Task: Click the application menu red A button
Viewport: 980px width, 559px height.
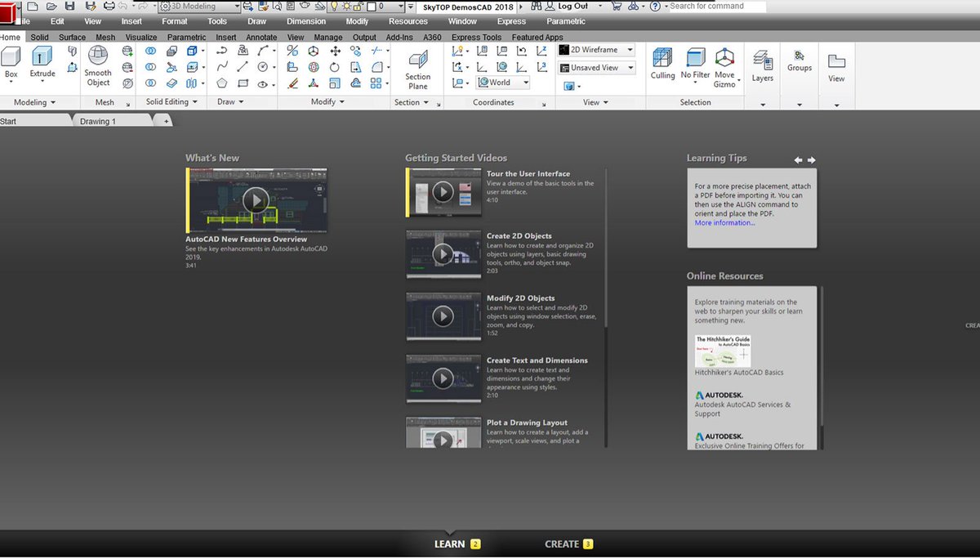Action: pos(10,14)
